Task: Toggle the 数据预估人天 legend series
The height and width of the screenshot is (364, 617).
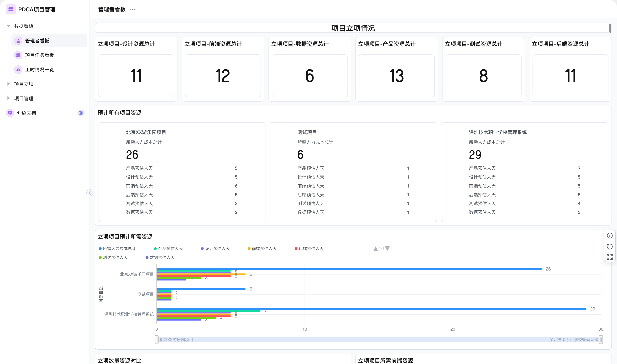Action: 160,258
